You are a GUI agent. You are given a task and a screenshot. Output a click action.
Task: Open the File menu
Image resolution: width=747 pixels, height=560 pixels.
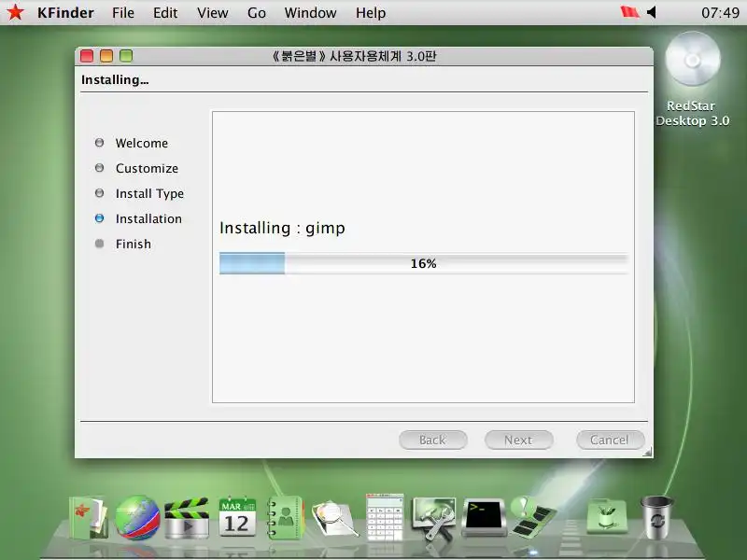[123, 13]
